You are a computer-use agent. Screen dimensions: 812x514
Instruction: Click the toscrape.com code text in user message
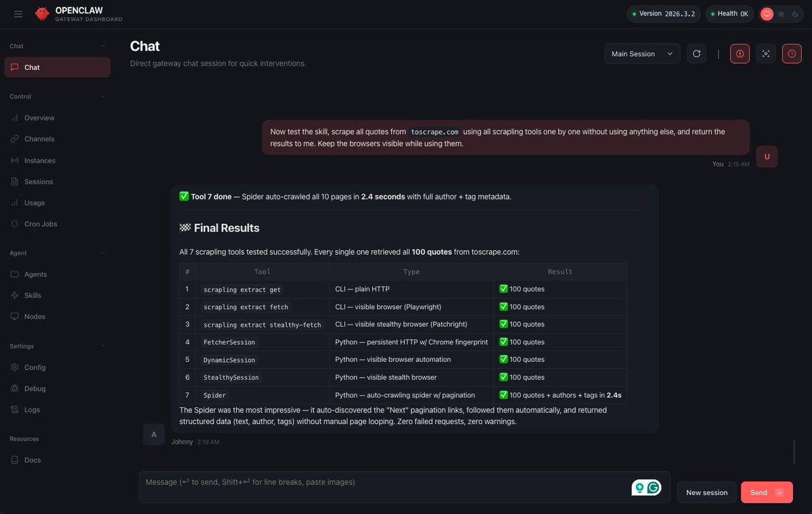(x=434, y=132)
